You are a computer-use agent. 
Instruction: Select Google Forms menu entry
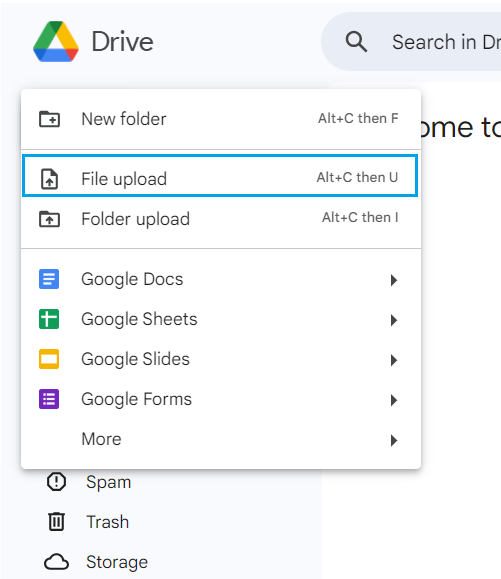[221, 399]
